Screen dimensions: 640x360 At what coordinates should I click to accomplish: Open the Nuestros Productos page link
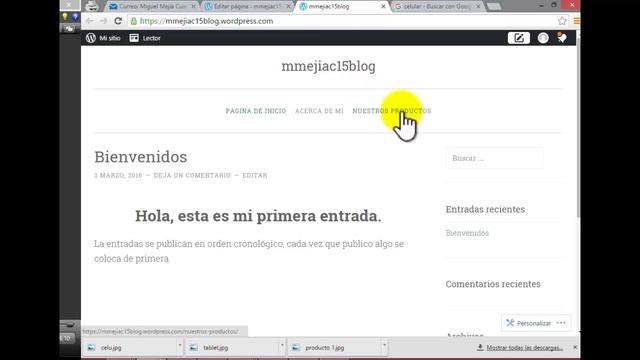point(392,111)
